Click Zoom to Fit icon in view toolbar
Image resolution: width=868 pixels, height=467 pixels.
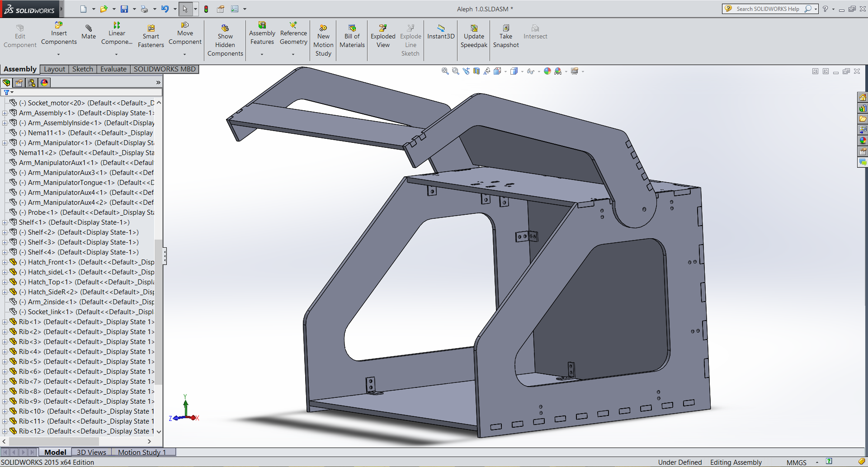(445, 71)
